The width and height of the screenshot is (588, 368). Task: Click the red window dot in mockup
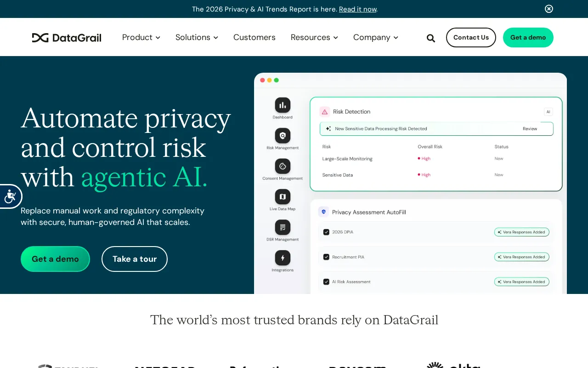262,80
